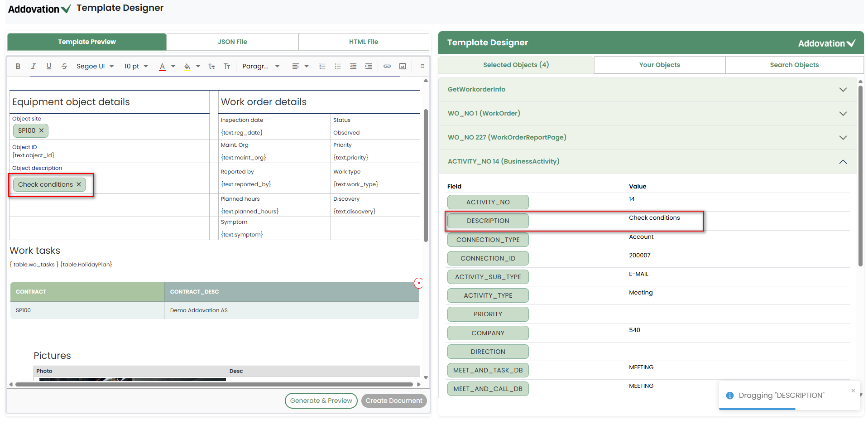Click the insert image icon
Image resolution: width=868 pixels, height=425 pixels.
403,66
